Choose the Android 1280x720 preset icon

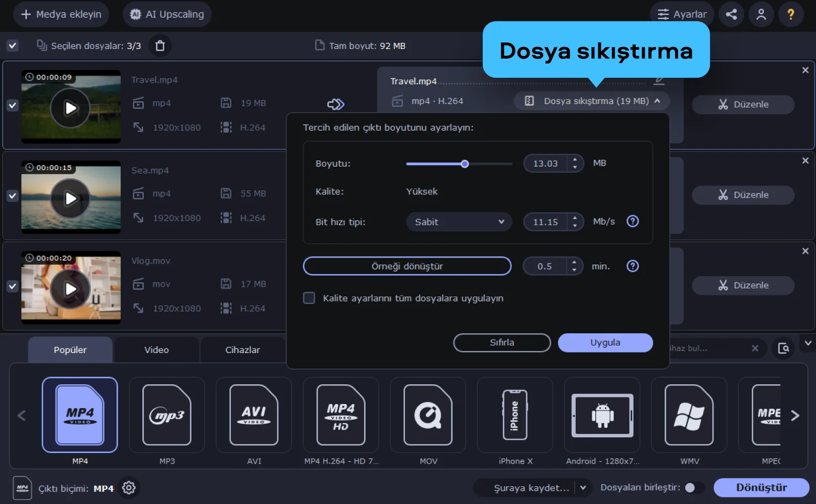602,415
